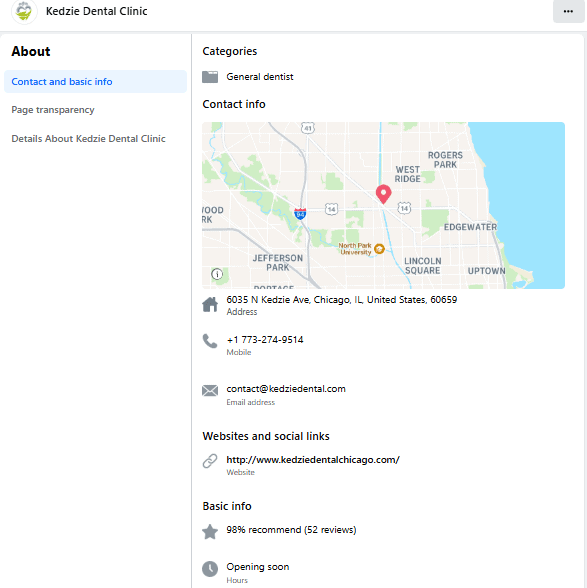Click the UPTOWN map label

[x=486, y=271]
